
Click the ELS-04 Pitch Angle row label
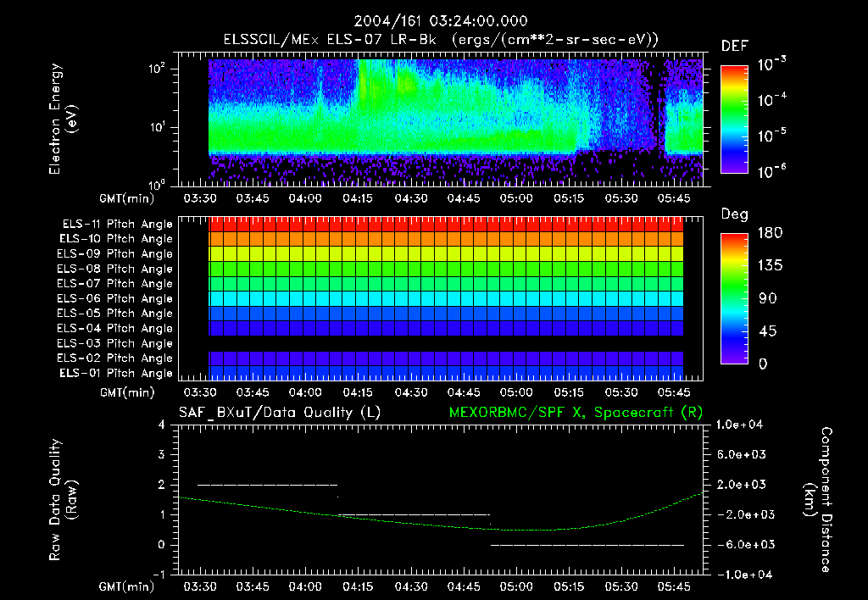pyautogui.click(x=115, y=328)
